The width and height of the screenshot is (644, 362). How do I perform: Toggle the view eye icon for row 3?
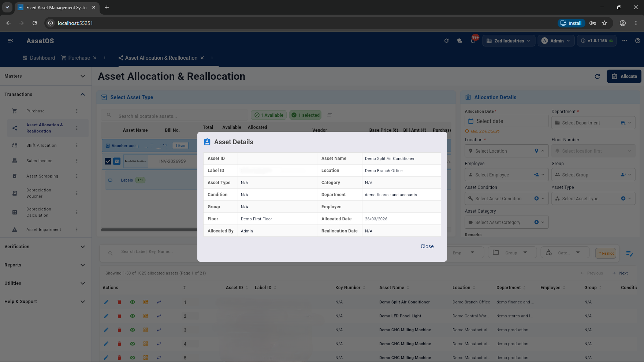tap(133, 330)
